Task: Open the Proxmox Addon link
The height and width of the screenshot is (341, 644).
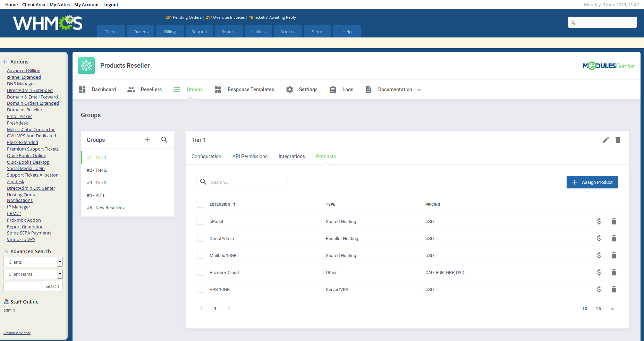Action: 24,220
